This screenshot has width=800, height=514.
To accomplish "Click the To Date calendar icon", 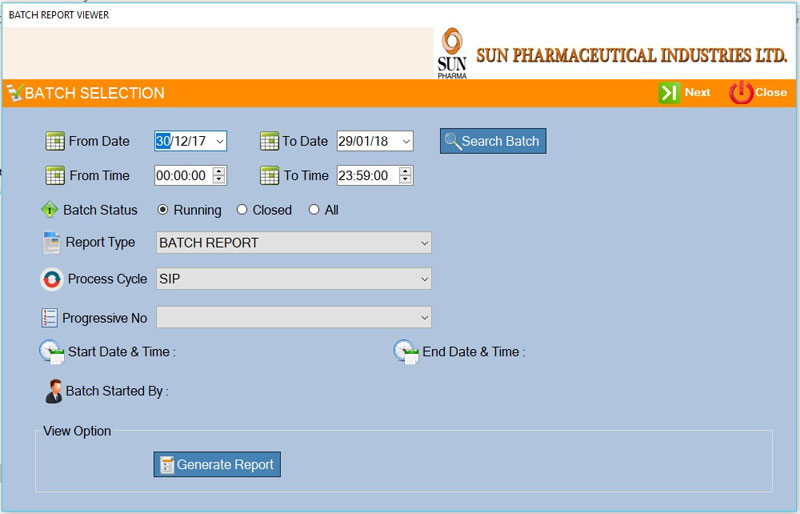I will click(x=269, y=141).
